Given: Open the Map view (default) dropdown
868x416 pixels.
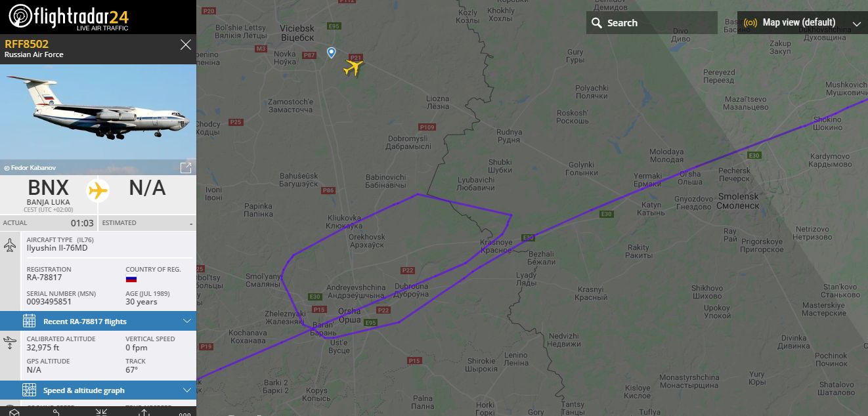Looking at the screenshot, I should pyautogui.click(x=802, y=22).
